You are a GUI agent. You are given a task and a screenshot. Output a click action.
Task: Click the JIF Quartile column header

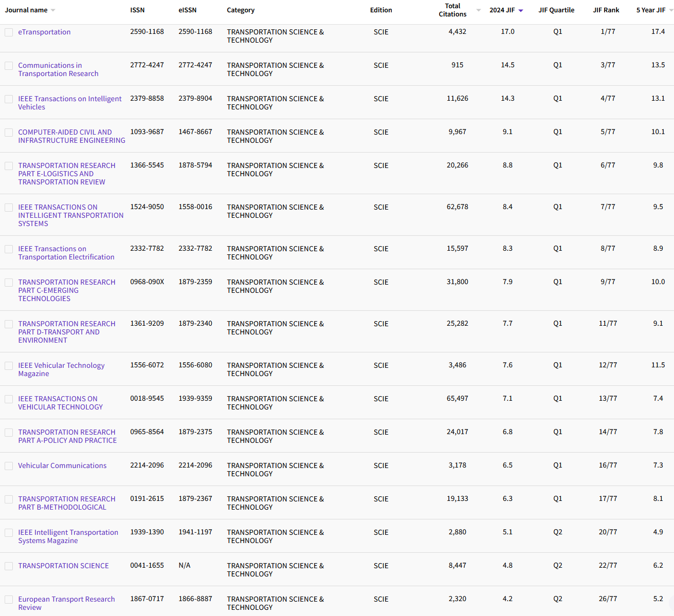coord(556,9)
